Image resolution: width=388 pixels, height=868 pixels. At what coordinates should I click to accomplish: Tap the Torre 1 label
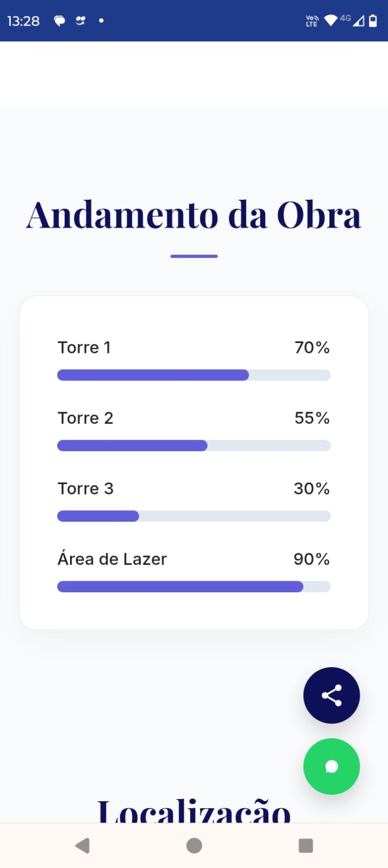pyautogui.click(x=84, y=347)
